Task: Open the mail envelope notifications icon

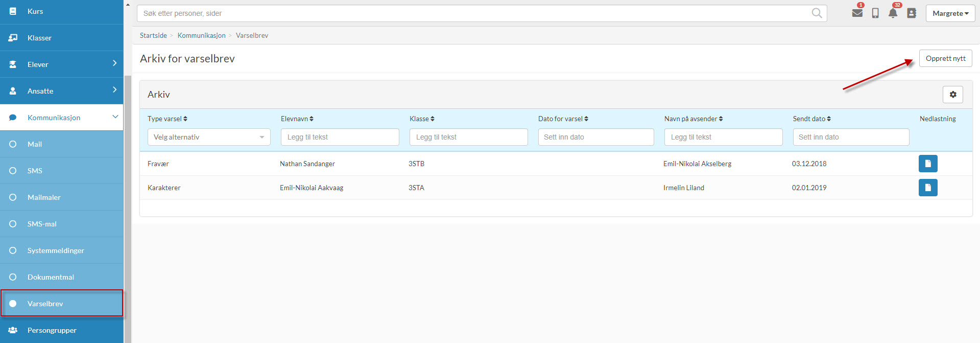Action: click(x=857, y=13)
